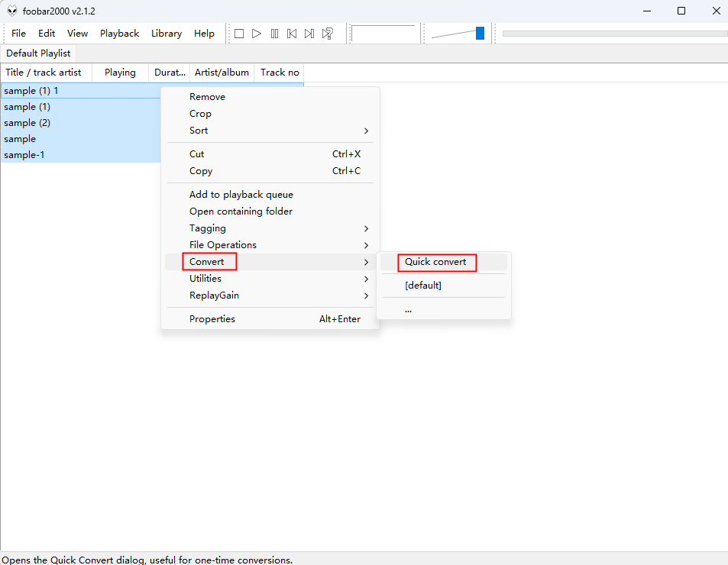Select the 'sample-1' playlist row
Viewport: 728px width, 565px height.
(x=81, y=155)
